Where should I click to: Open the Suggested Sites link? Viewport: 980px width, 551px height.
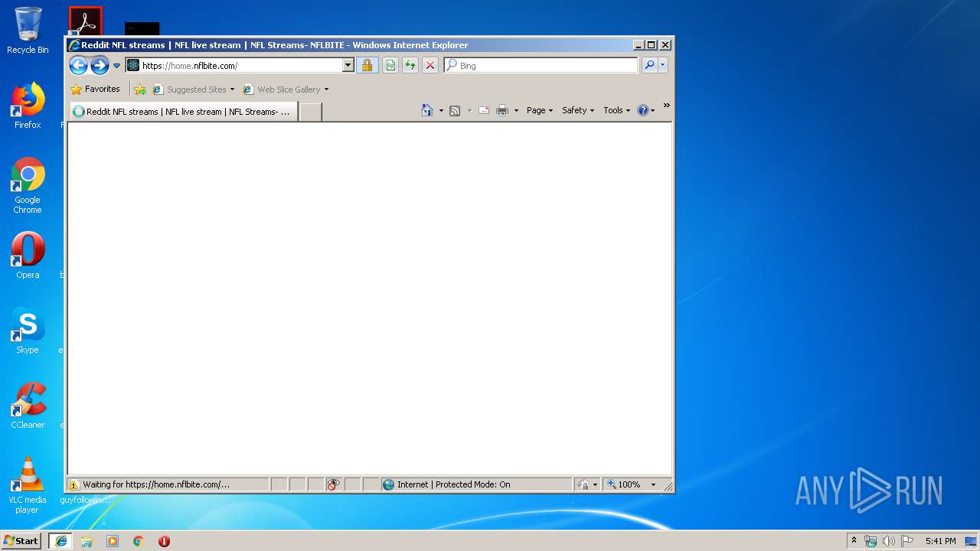pyautogui.click(x=194, y=90)
